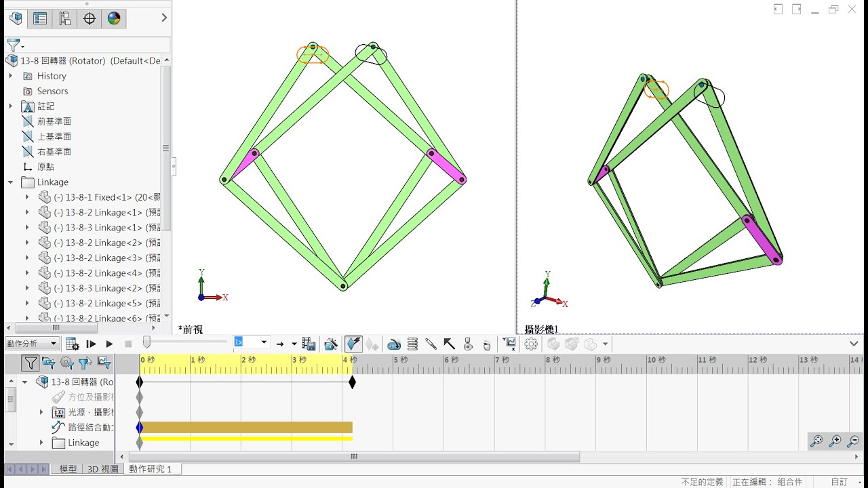Image resolution: width=868 pixels, height=488 pixels.
Task: Expand the 註記 annotations node
Action: click(x=10, y=106)
